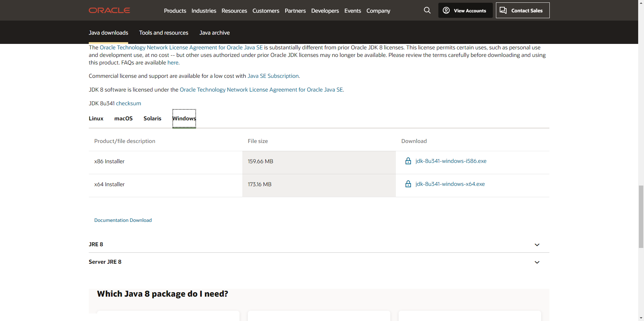Click the Java SE Subscription link
The width and height of the screenshot is (644, 321).
(x=273, y=76)
